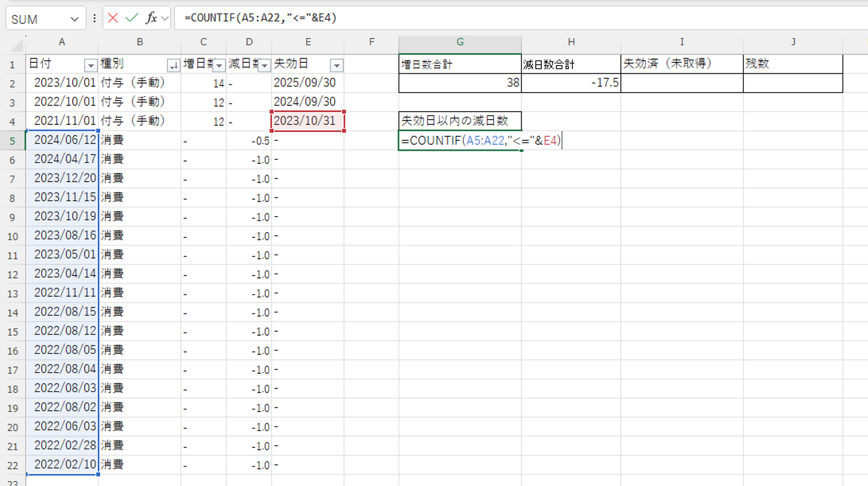Confirm the formula with the checkmark icon
The width and height of the screenshot is (868, 486).
click(131, 18)
